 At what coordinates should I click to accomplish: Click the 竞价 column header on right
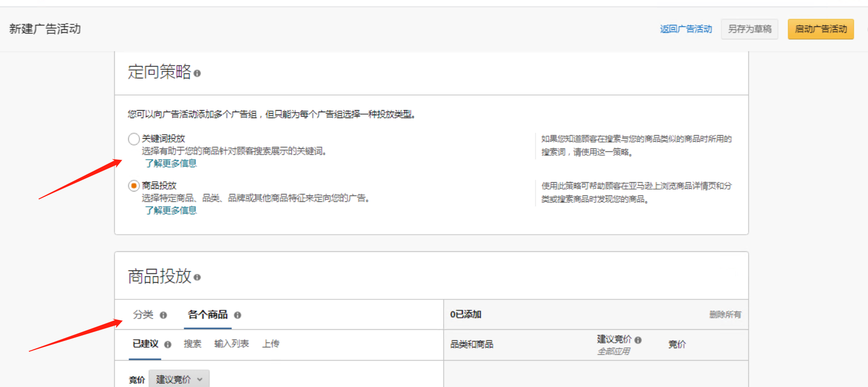(677, 344)
